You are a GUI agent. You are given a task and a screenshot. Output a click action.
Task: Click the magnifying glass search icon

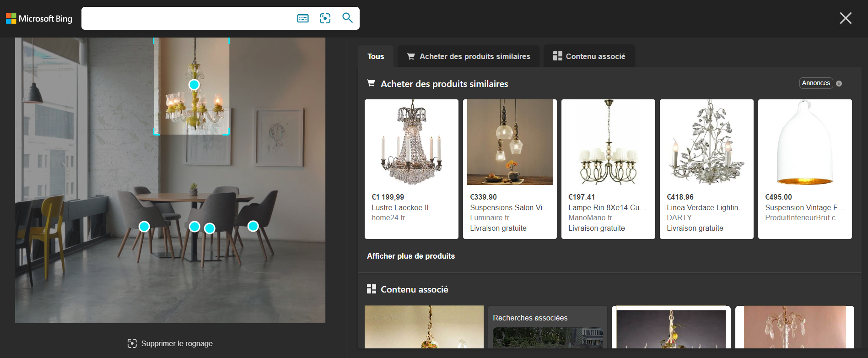[x=348, y=18]
